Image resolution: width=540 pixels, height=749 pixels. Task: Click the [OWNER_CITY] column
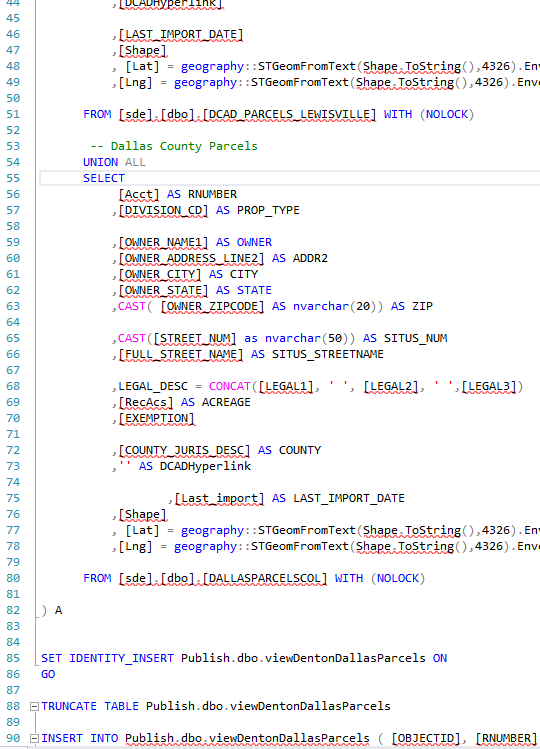[160, 275]
